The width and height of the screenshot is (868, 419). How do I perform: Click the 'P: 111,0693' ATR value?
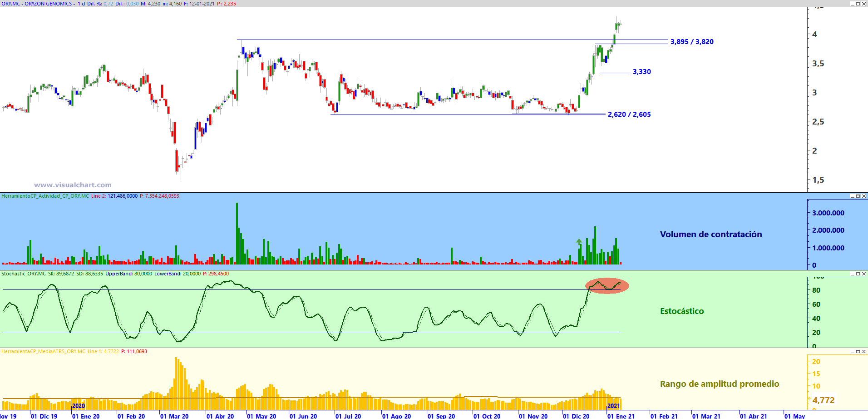click(134, 352)
